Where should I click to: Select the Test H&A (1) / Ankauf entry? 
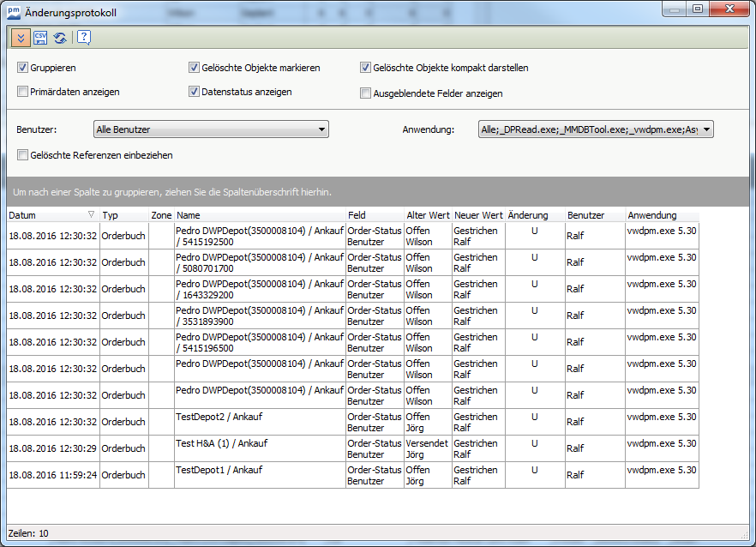pos(218,443)
